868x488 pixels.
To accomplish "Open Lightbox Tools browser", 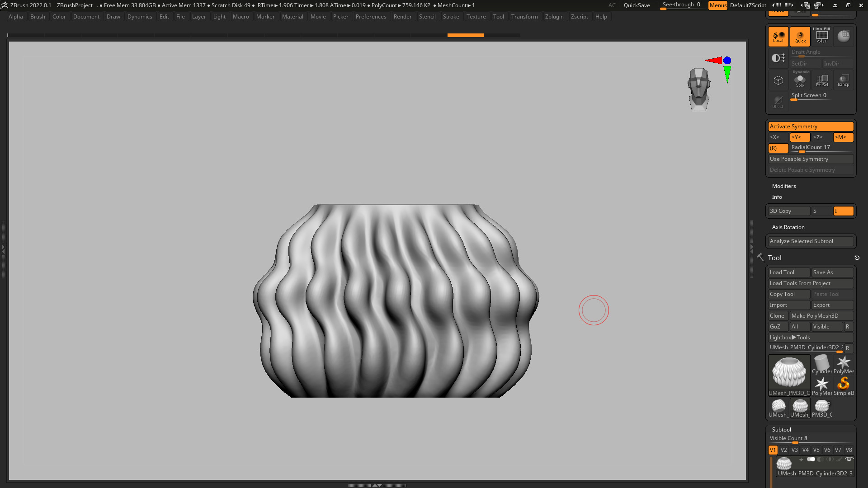I will point(811,338).
